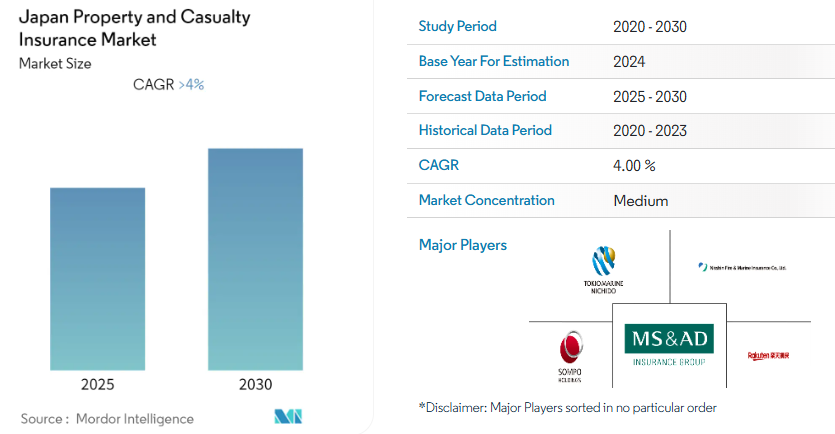Click the Nisshin Fire & Marine Insurance logo

[743, 267]
